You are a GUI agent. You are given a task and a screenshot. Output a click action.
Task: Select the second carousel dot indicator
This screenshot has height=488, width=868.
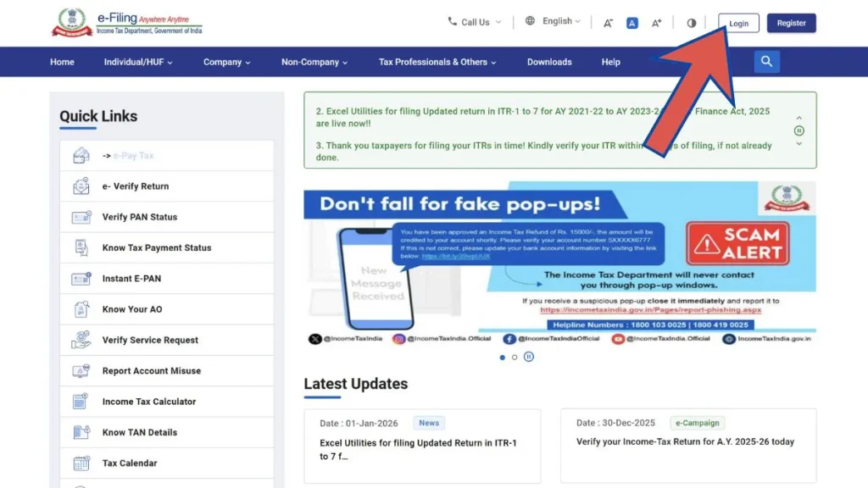click(514, 357)
